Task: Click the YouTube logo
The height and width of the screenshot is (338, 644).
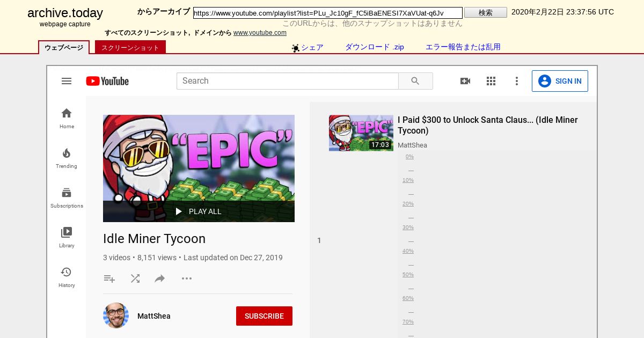Action: (x=107, y=81)
